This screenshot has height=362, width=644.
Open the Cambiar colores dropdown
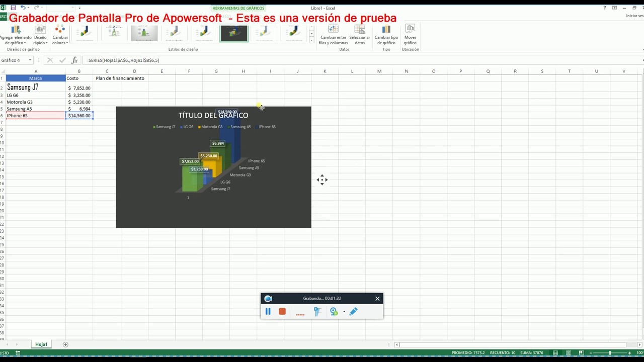point(60,35)
